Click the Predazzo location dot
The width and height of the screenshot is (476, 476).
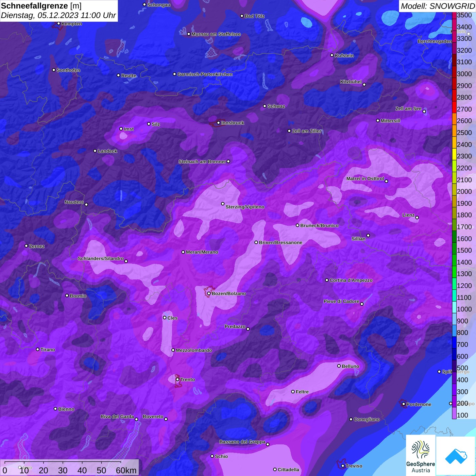[x=248, y=329]
